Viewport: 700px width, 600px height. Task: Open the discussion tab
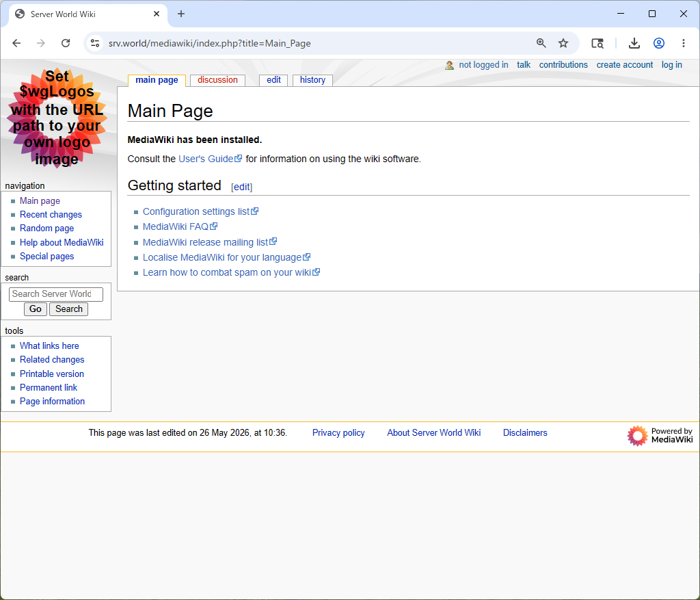pos(217,80)
